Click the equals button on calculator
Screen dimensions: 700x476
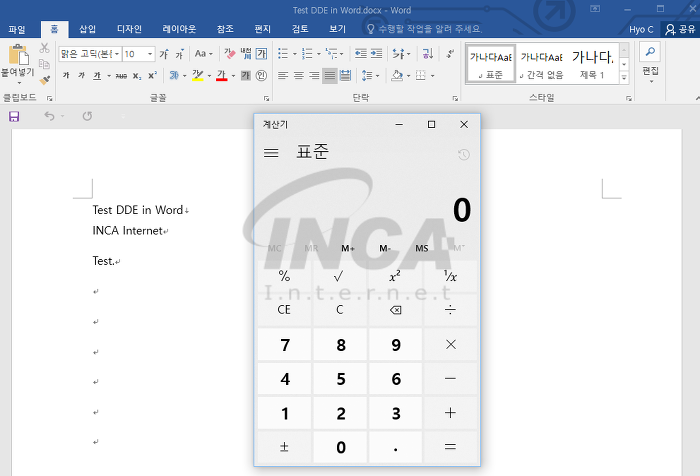450,447
